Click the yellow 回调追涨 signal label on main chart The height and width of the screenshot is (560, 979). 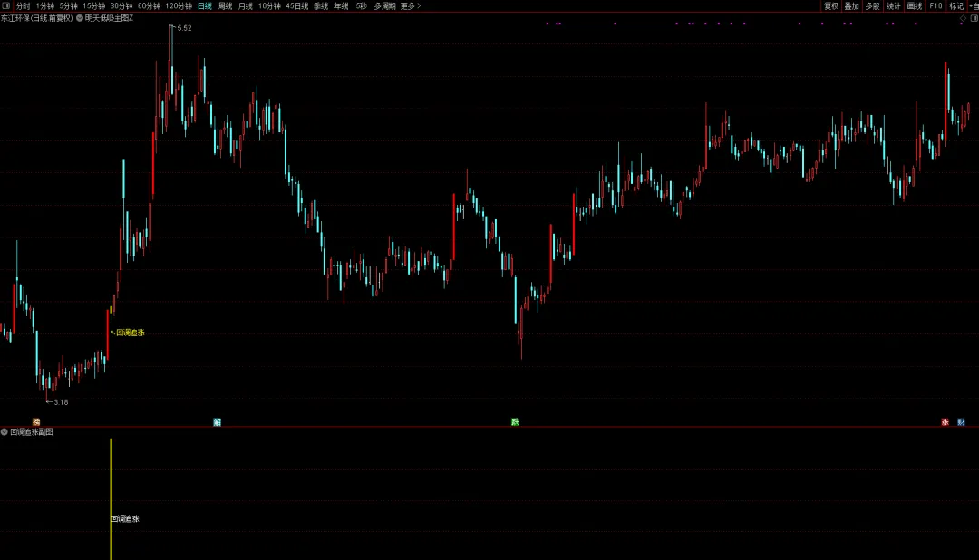point(131,333)
